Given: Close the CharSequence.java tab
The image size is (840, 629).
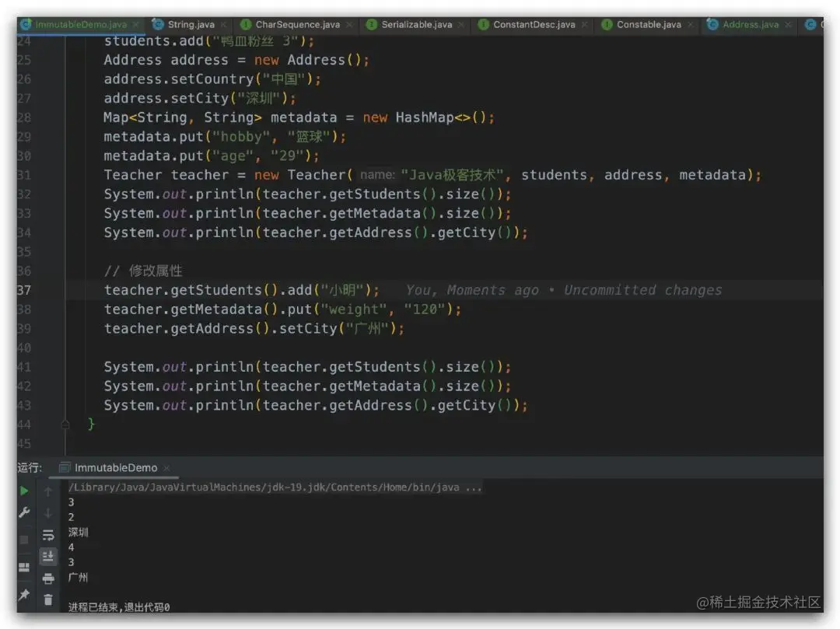Looking at the screenshot, I should tap(349, 25).
